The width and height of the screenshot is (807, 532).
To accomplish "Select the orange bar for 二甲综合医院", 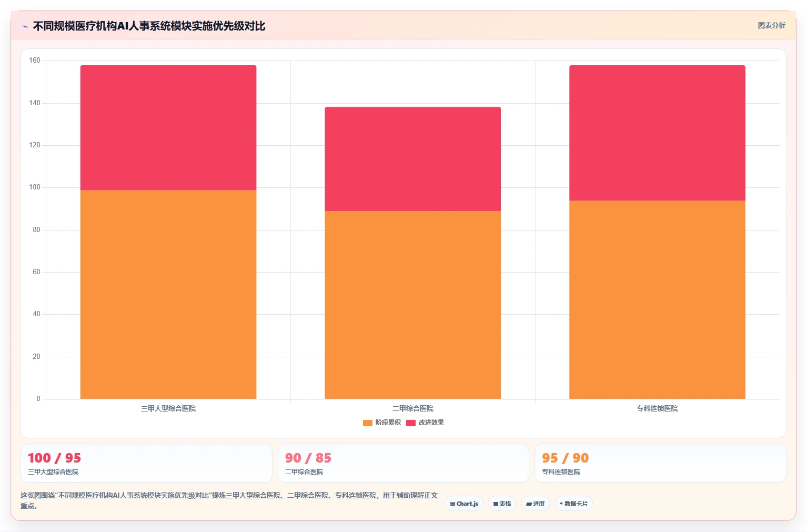I will pyautogui.click(x=413, y=305).
